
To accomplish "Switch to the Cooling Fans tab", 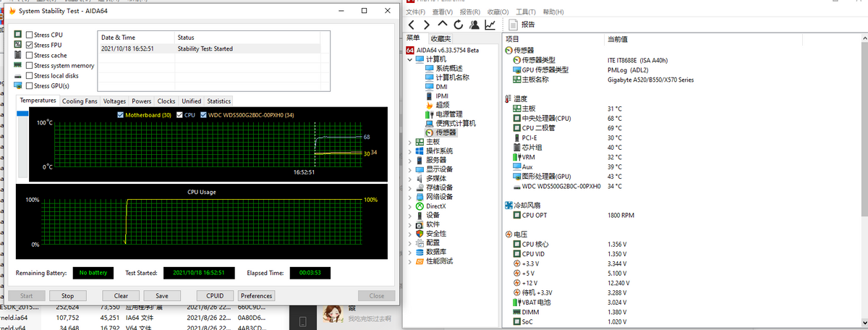I will coord(80,101).
